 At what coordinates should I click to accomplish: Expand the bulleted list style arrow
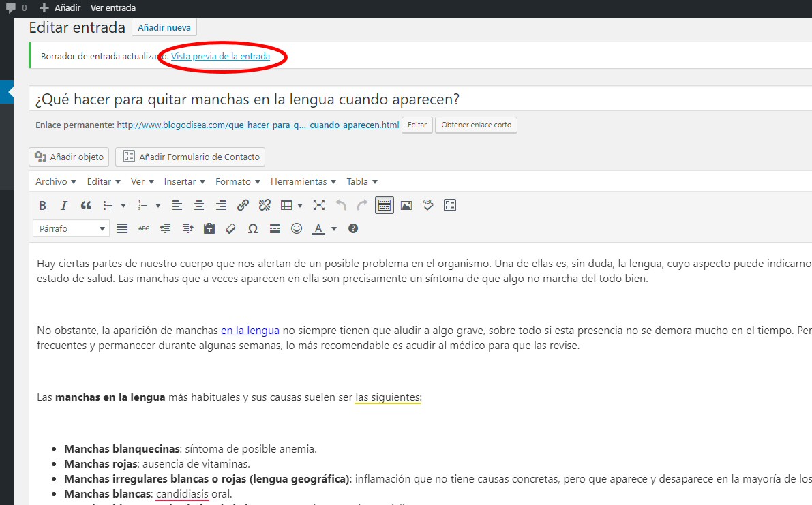(x=123, y=205)
